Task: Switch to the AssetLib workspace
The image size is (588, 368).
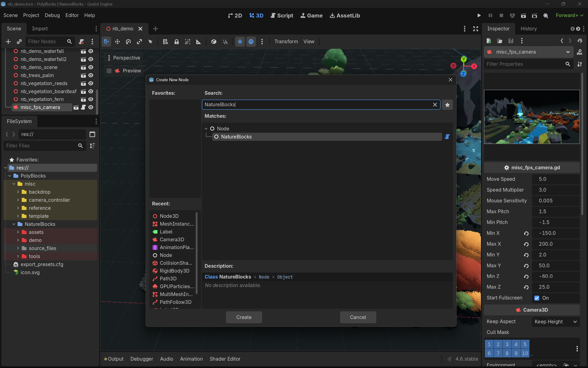Action: pos(345,16)
